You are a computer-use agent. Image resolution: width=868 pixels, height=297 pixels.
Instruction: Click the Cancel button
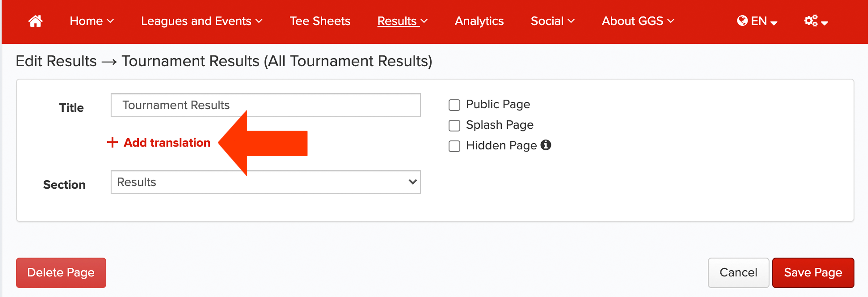738,272
